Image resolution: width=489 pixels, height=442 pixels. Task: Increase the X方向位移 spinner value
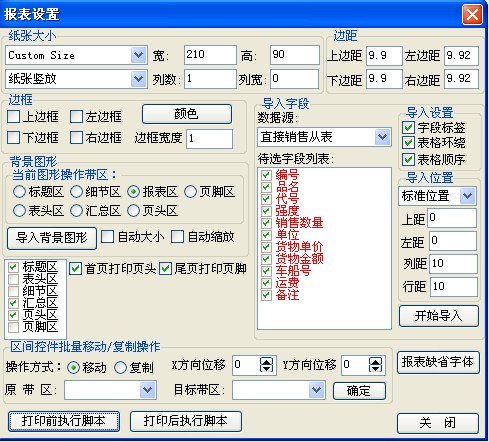[x=266, y=361]
